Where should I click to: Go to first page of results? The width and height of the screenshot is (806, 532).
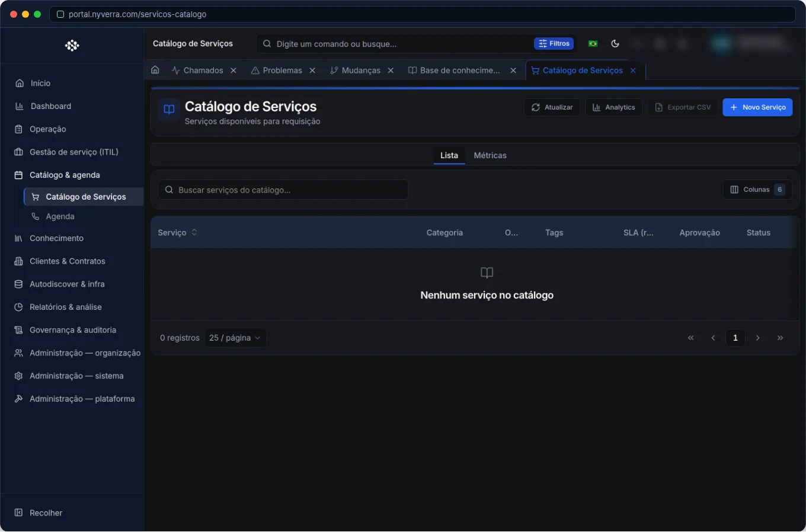point(690,338)
